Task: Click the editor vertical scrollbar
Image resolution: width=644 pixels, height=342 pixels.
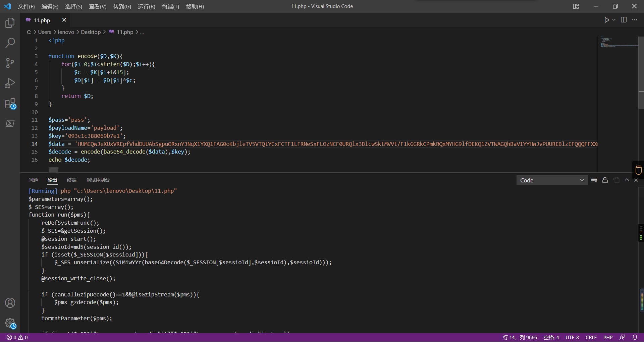Action: pos(641,72)
